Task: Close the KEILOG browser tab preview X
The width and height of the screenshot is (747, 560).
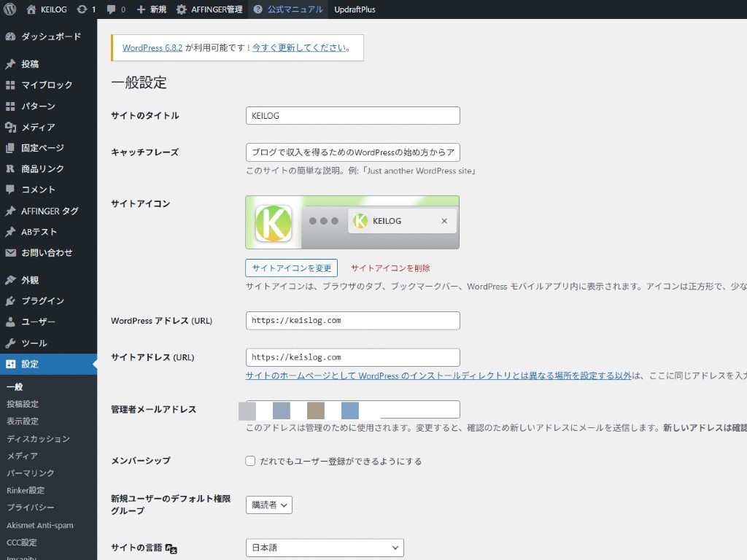Action: pyautogui.click(x=444, y=221)
